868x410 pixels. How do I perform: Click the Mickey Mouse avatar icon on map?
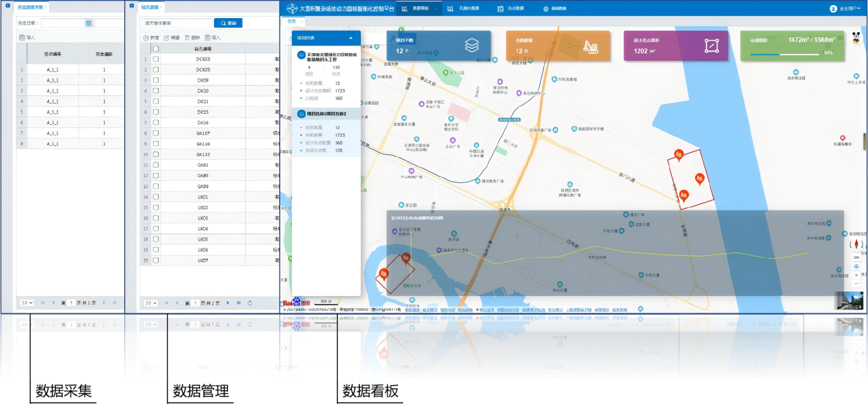[x=856, y=38]
